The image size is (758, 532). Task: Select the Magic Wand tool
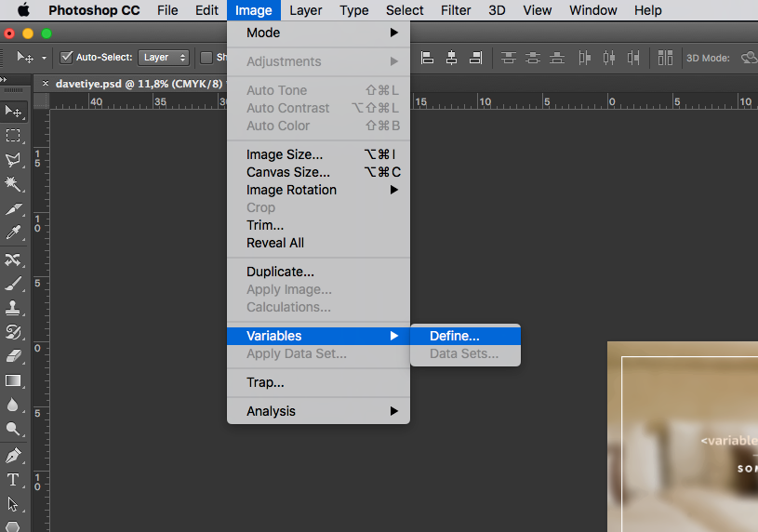(x=13, y=184)
